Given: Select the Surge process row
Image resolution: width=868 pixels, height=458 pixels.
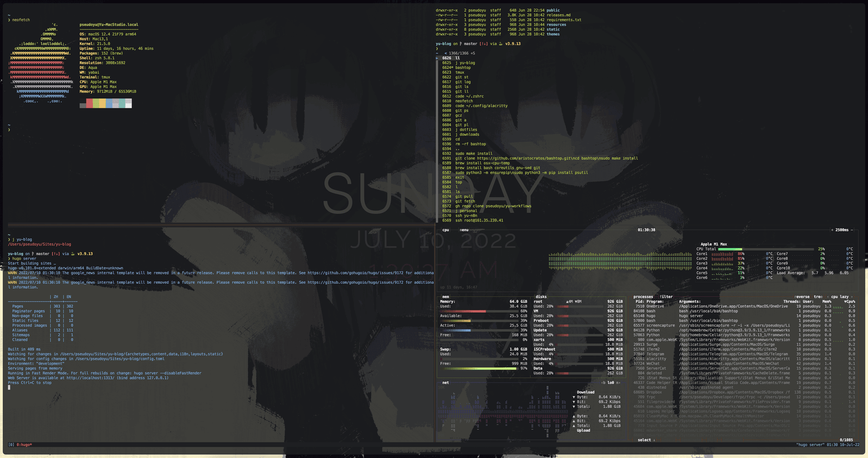Looking at the screenshot, I should (x=744, y=345).
